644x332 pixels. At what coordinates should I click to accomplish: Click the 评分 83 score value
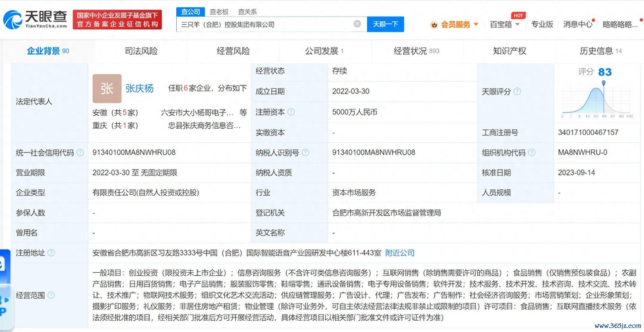coord(605,72)
